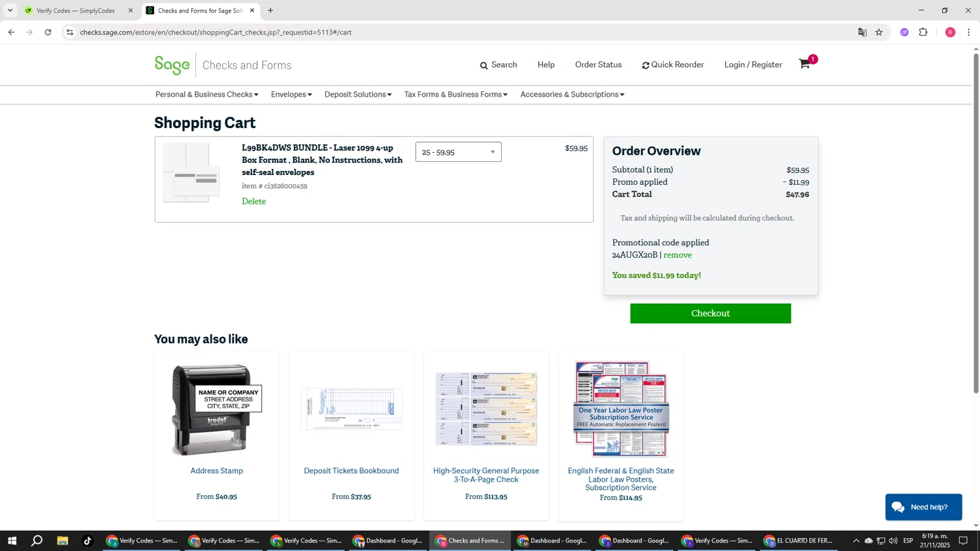Image resolution: width=980 pixels, height=551 pixels.
Task: Click the page vertical scrollbar
Action: [976, 222]
